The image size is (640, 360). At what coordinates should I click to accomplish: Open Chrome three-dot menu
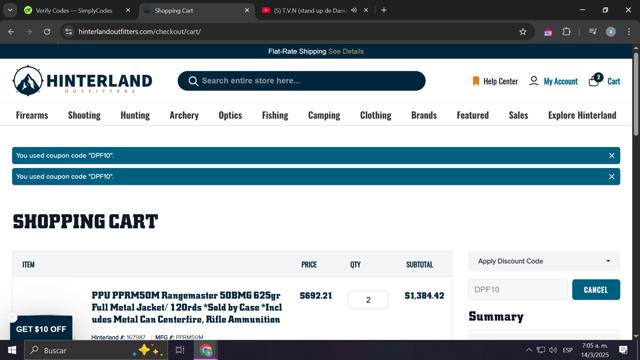click(x=629, y=31)
